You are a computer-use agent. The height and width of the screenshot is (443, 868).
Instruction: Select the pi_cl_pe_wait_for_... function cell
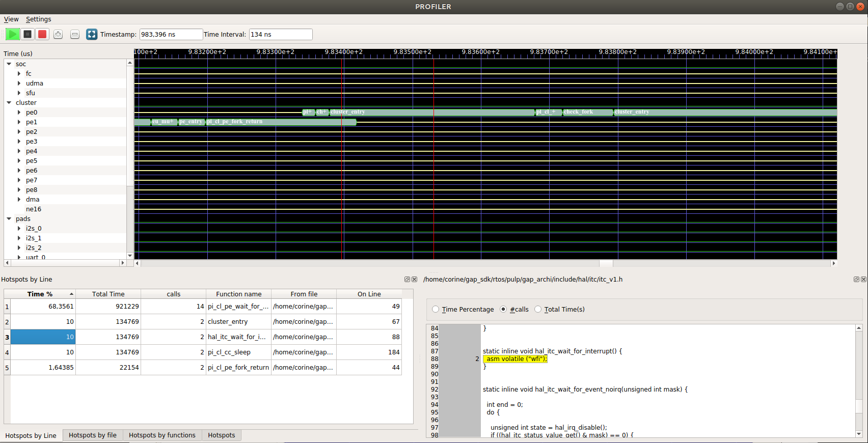click(238, 306)
